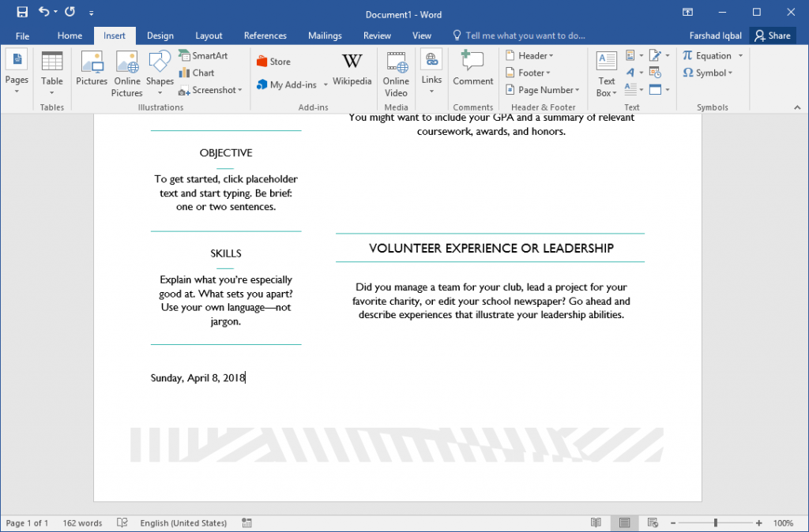The image size is (809, 532).
Task: Open the References ribbon tab
Action: [x=265, y=35]
